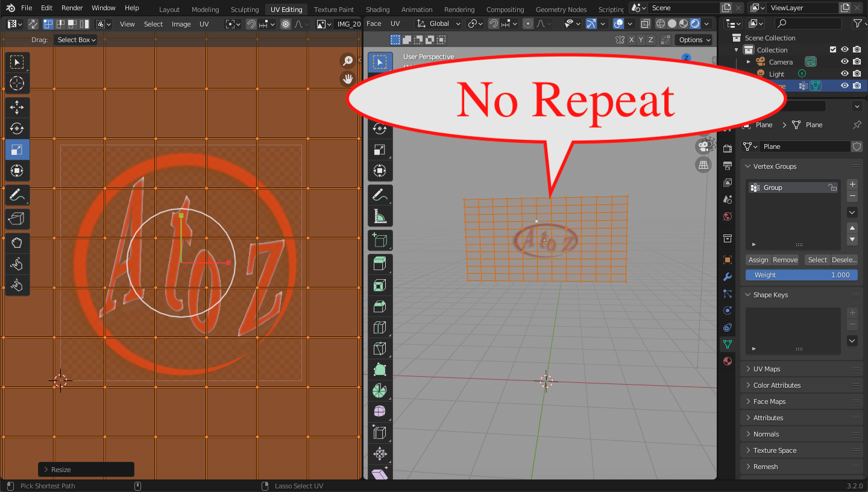Select the Annotate tool in UV editor
The height and width of the screenshot is (492, 868).
pyautogui.click(x=17, y=195)
